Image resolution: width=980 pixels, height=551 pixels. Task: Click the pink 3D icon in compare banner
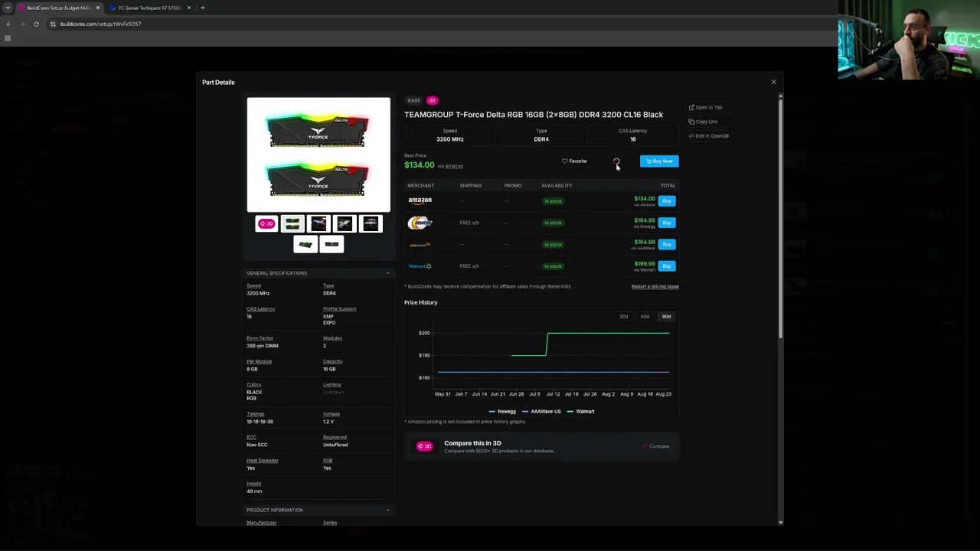[x=424, y=447]
